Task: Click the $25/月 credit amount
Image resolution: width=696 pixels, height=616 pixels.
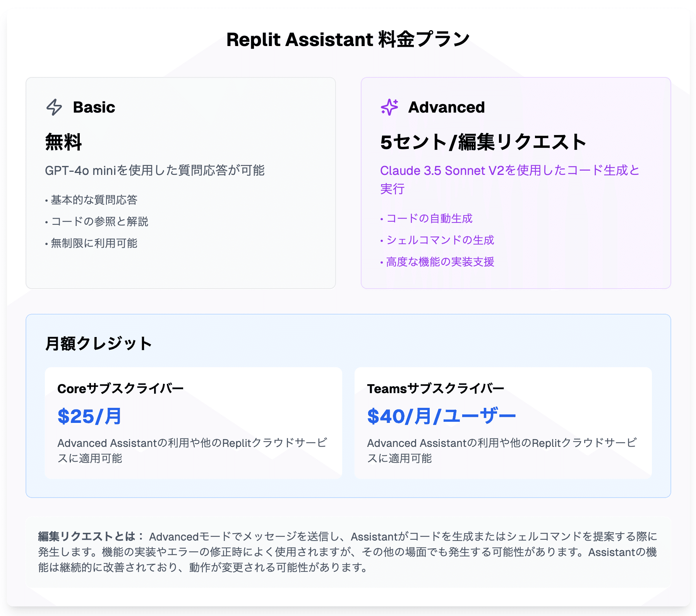Action: coord(89,416)
